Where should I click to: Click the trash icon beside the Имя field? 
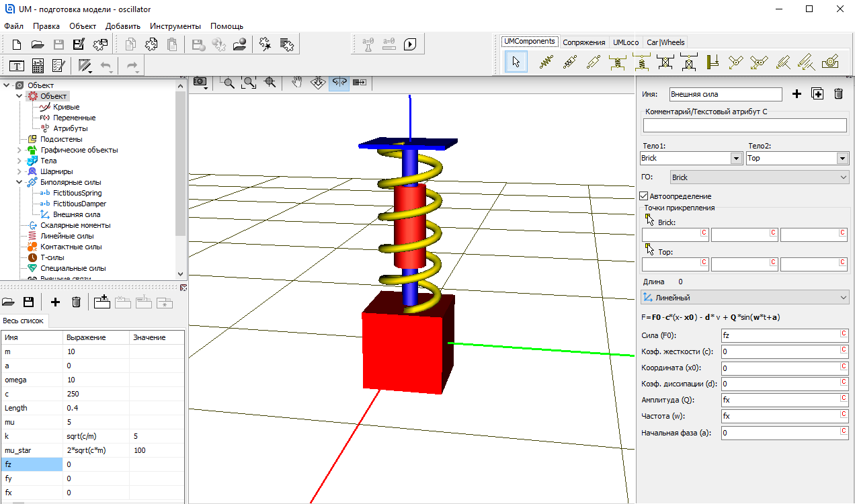tap(838, 94)
